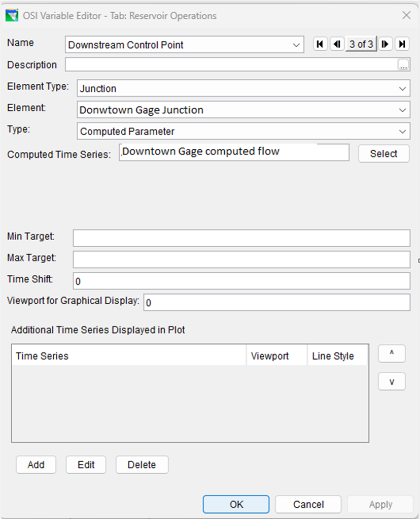Go to the next variable record
Screen dimensions: 420x519
386,44
